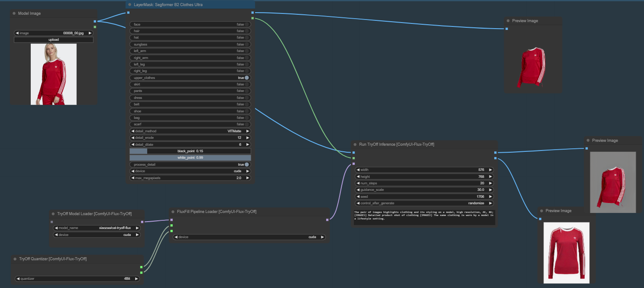Toggle the sunglass segment option
This screenshot has width=644, height=288.
pyautogui.click(x=190, y=44)
